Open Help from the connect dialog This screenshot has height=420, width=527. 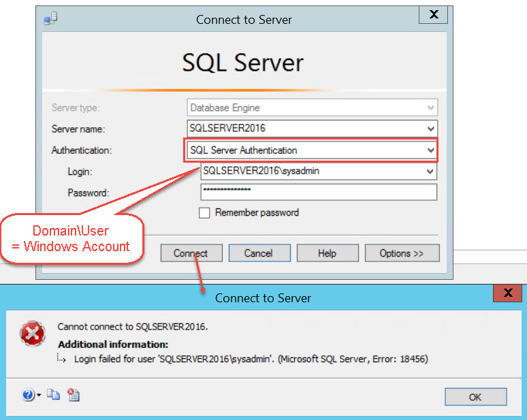coord(328,253)
